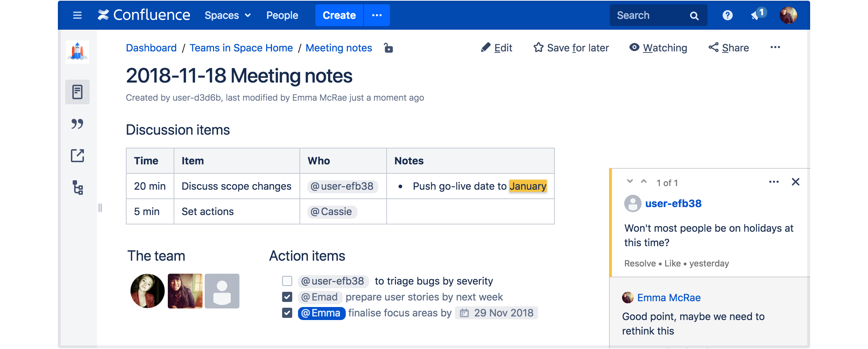Image resolution: width=868 pixels, height=349 pixels.
Task: Open the Blog quote sidebar icon
Action: pos(77,124)
